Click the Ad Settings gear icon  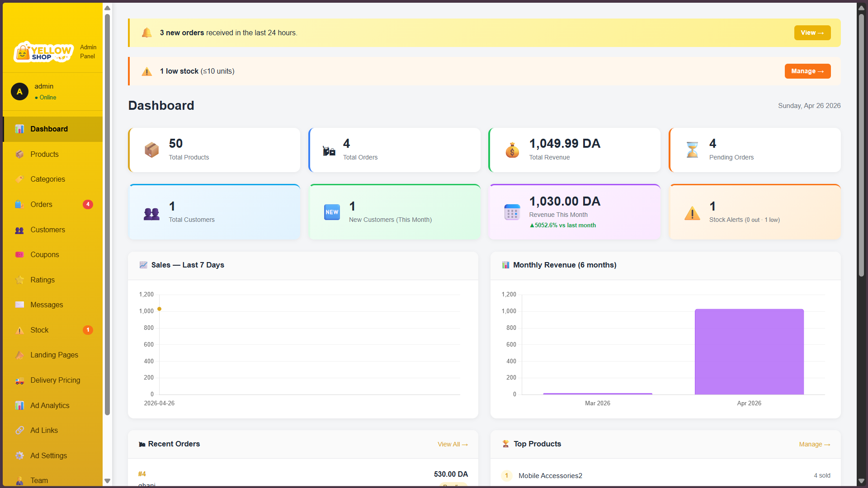point(19,456)
